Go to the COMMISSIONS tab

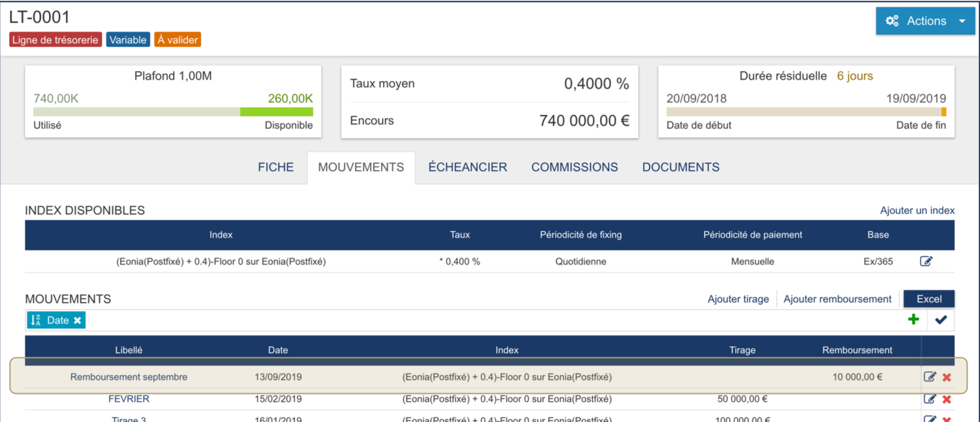coord(574,168)
